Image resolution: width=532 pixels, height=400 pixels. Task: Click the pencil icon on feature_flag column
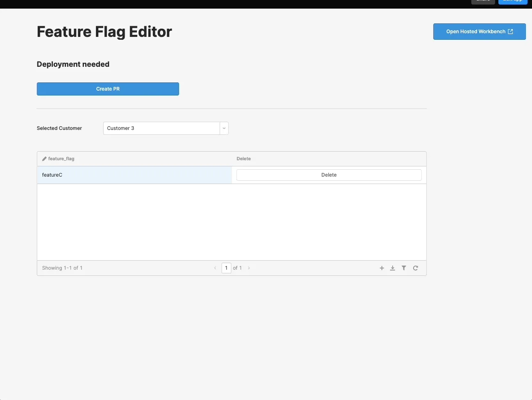44,159
